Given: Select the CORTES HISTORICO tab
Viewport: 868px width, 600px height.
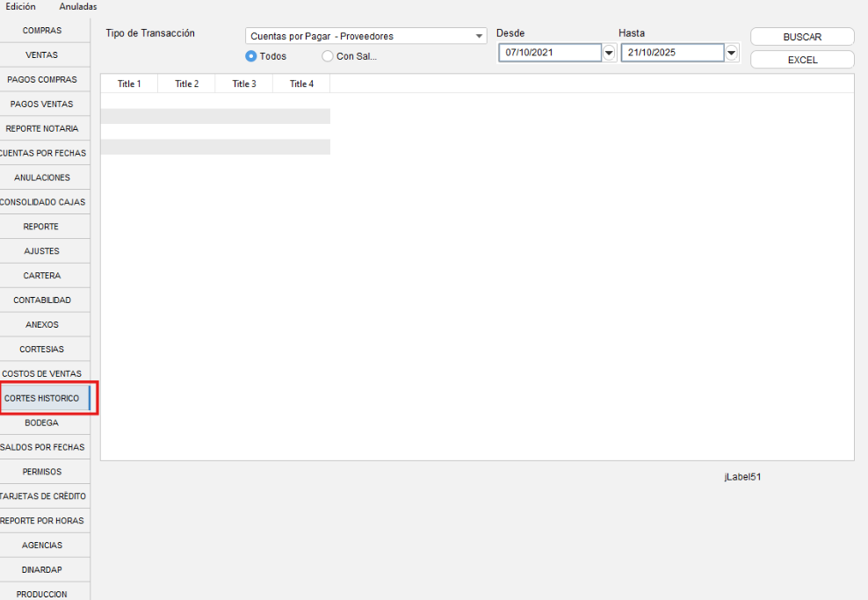Looking at the screenshot, I should (42, 398).
